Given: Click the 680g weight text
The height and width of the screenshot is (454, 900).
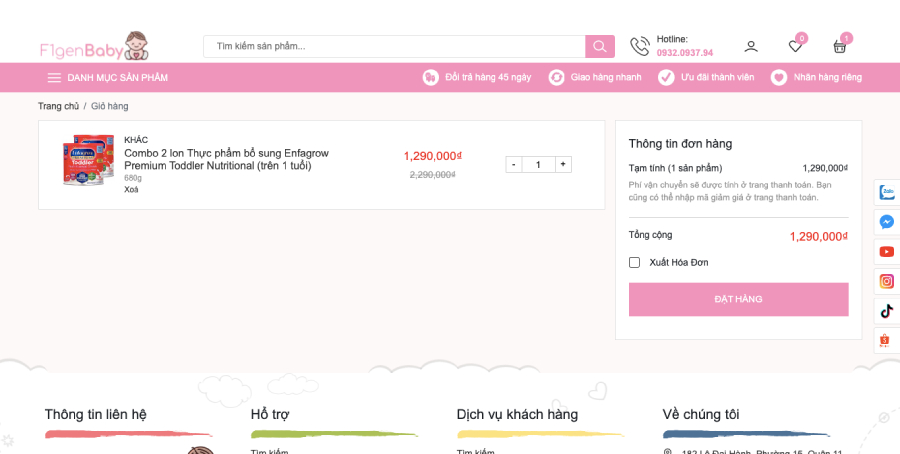Looking at the screenshot, I should 133,178.
